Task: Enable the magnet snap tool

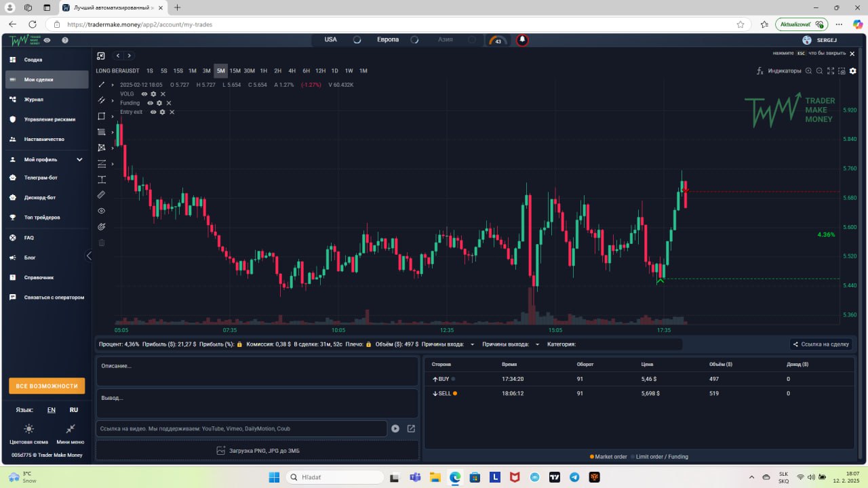Action: pos(102,226)
